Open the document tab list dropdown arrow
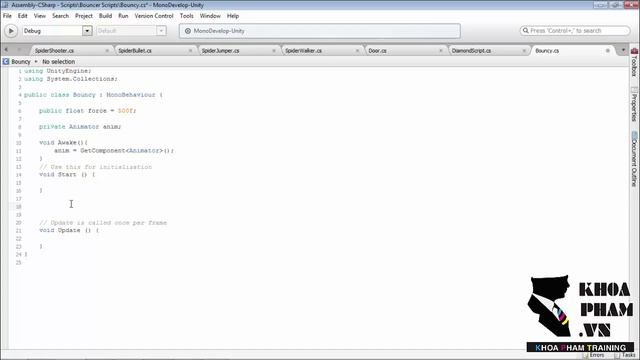640x360 pixels. click(x=623, y=50)
